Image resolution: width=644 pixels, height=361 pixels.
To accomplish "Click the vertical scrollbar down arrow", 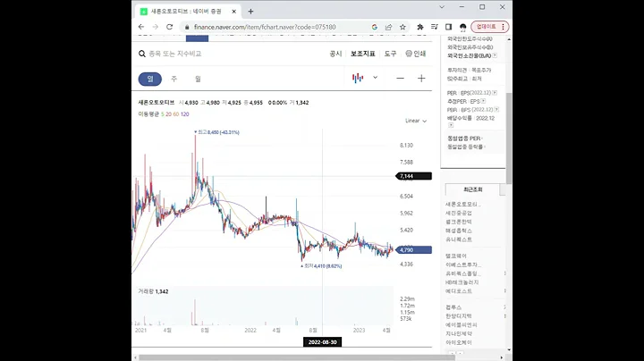I will 509,350.
